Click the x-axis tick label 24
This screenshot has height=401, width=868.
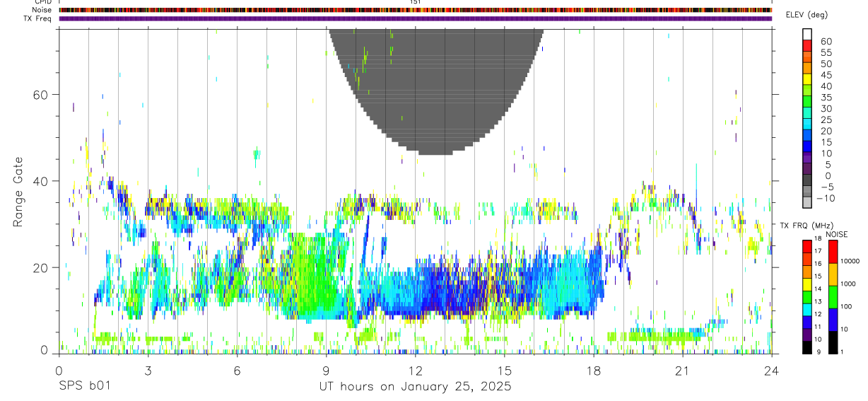click(x=771, y=371)
